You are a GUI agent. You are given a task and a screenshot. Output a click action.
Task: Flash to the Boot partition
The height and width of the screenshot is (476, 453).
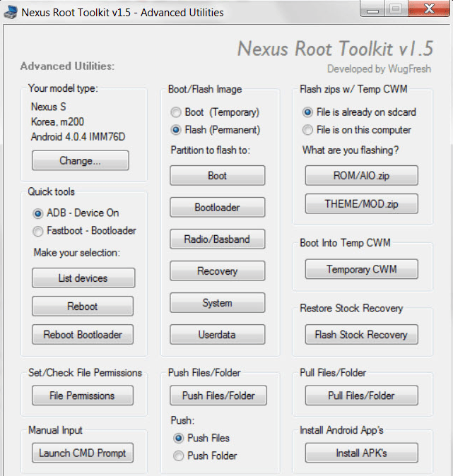217,175
